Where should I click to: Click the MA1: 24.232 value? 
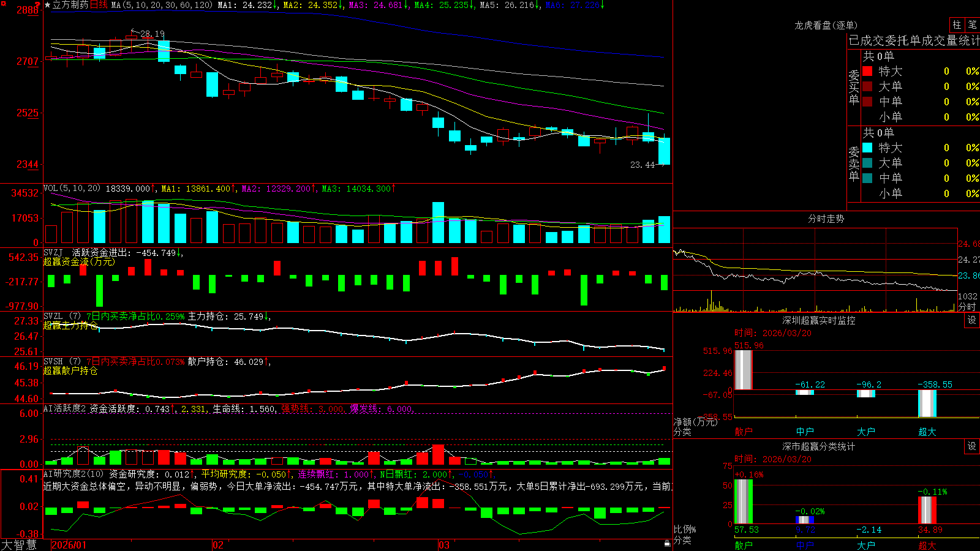(x=247, y=5)
